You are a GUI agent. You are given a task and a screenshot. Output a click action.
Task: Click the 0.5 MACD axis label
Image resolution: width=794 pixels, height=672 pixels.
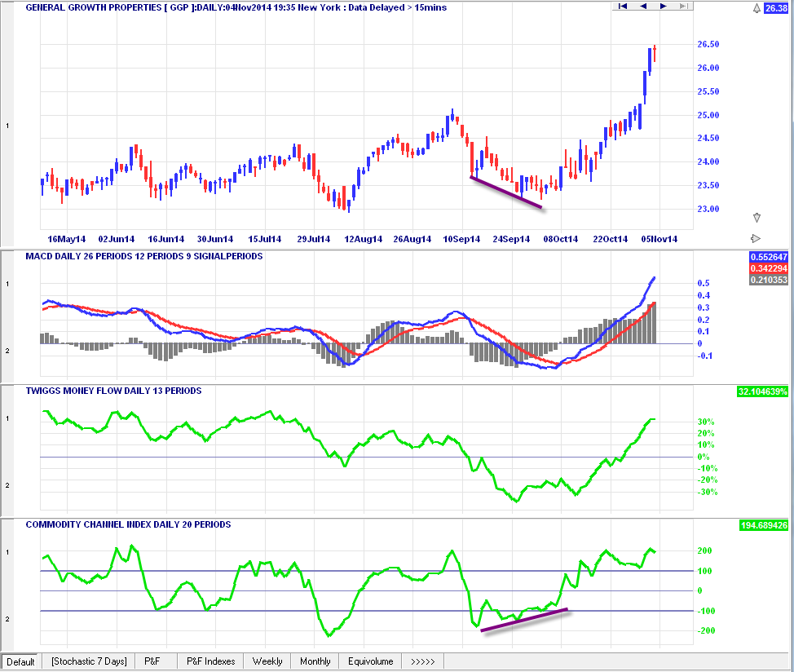tap(704, 283)
